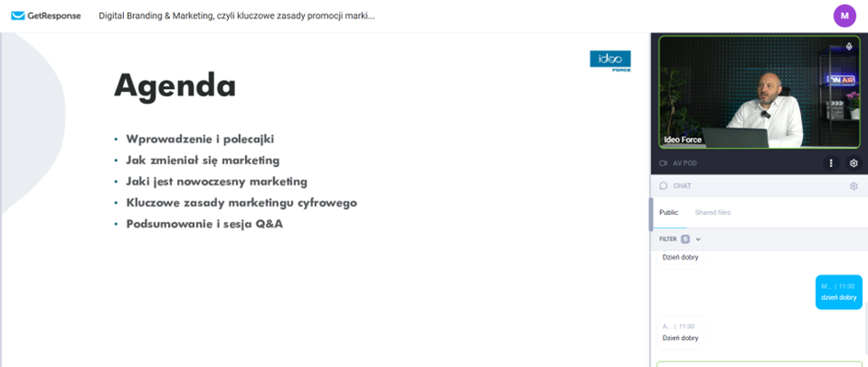The image size is (868, 367).
Task: Switch to the Shared files tab
Action: [x=713, y=212]
